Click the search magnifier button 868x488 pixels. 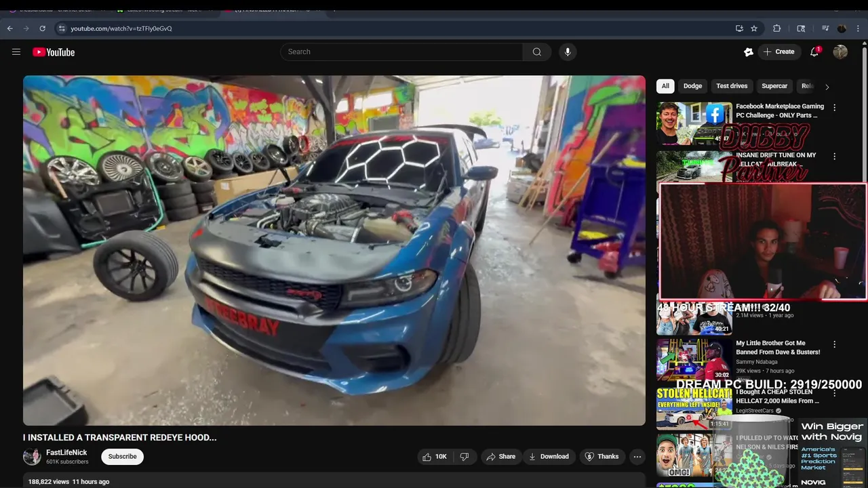point(537,52)
